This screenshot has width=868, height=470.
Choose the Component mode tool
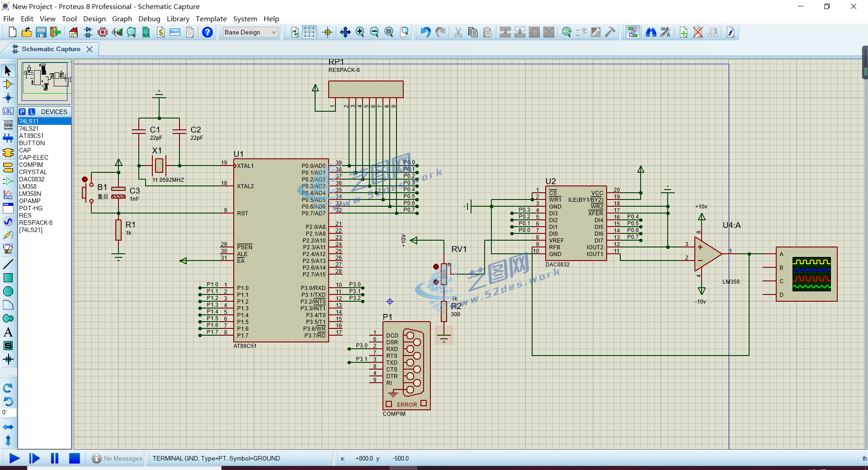(x=8, y=84)
